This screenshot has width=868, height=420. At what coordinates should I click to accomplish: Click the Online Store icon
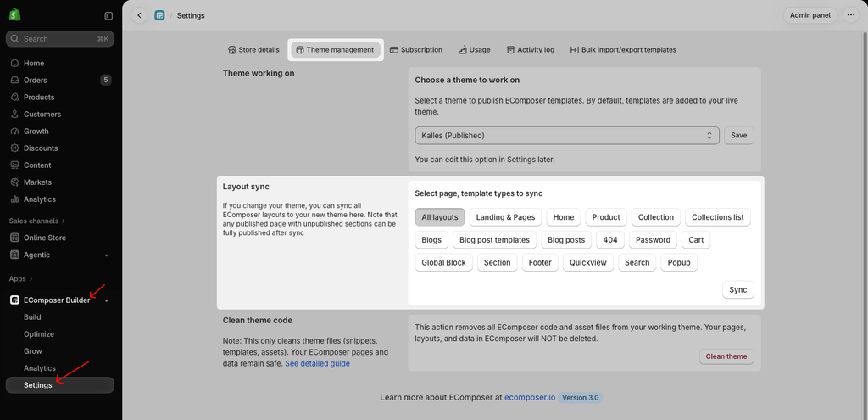(15, 238)
